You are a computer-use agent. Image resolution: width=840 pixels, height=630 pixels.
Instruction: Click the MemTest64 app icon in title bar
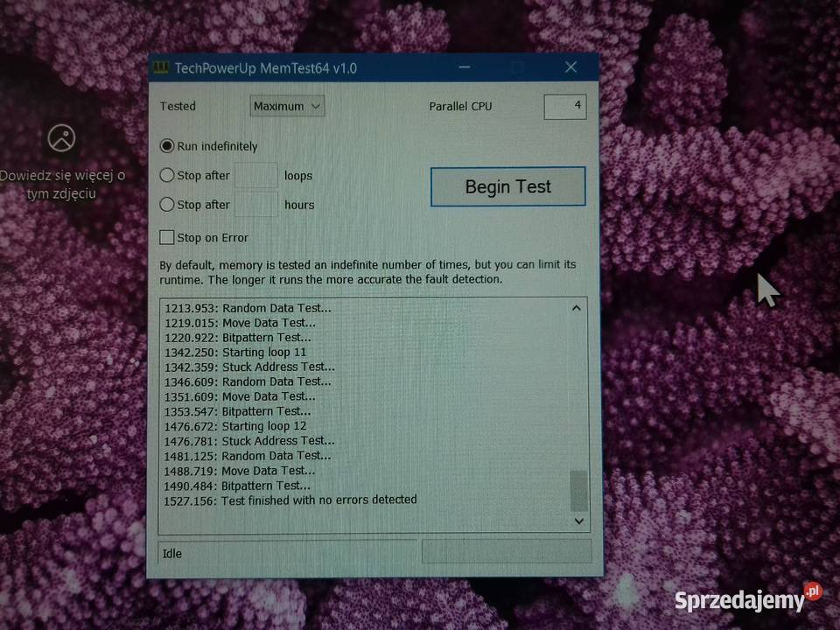tap(161, 68)
